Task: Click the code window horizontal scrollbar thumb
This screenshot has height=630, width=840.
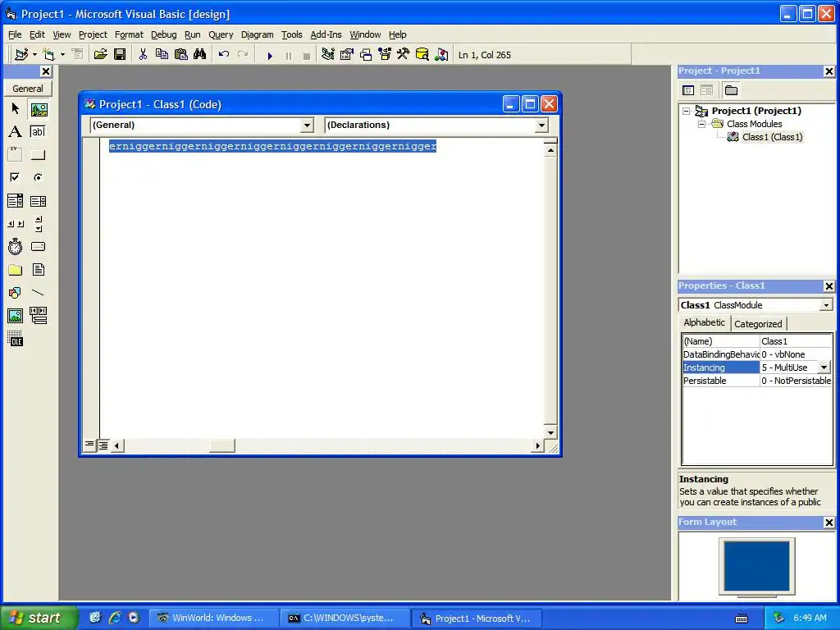Action: click(221, 445)
